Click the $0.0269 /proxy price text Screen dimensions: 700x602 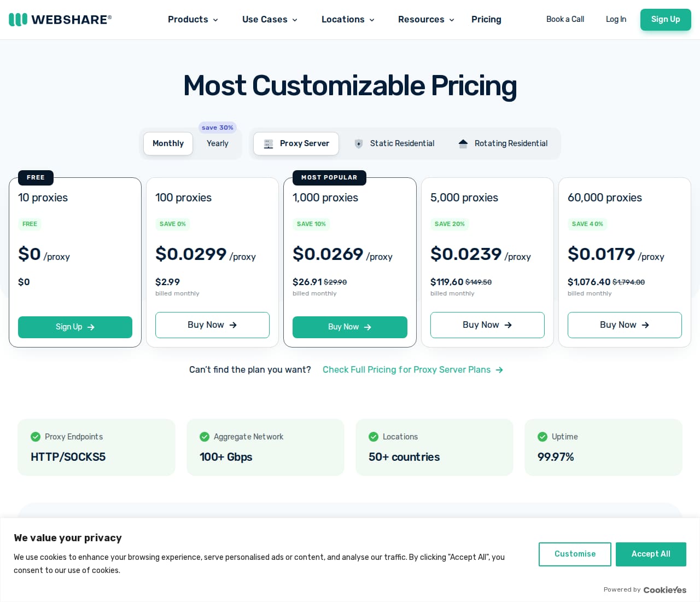point(342,254)
